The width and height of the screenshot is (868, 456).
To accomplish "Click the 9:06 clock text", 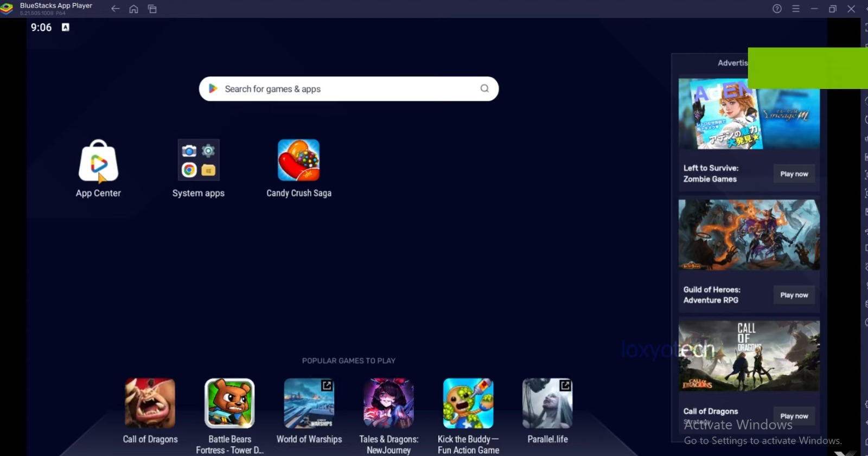I will pos(41,28).
